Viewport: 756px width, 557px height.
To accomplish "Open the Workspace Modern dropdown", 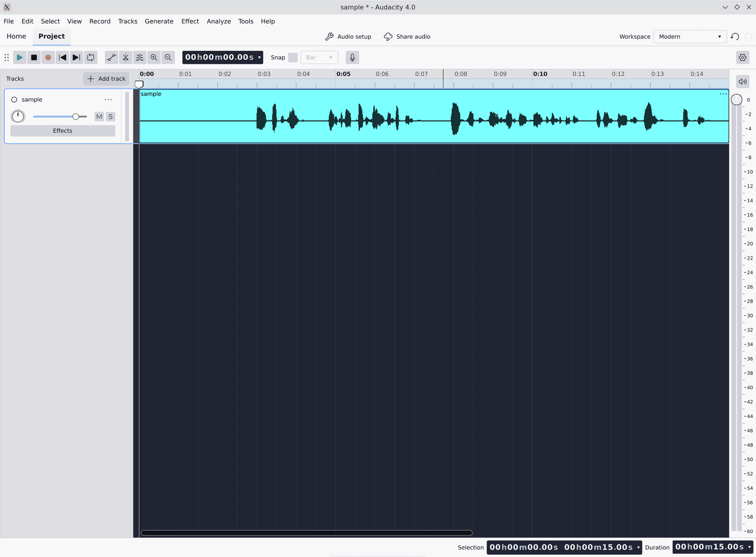I will [690, 36].
